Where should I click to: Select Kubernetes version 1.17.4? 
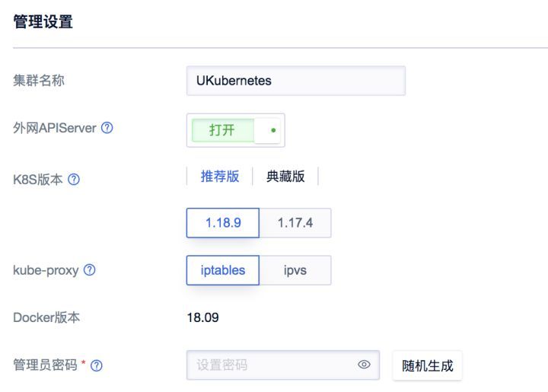pos(295,222)
